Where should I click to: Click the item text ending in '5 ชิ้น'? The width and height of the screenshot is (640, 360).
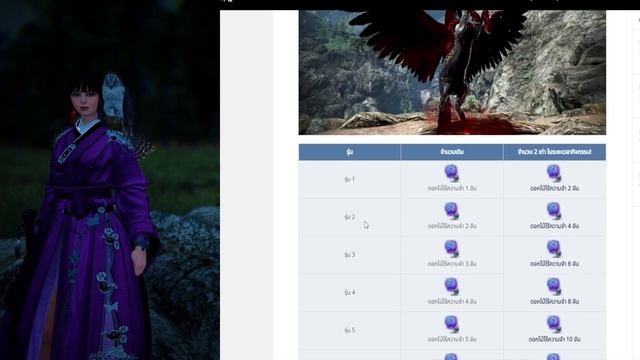452,339
